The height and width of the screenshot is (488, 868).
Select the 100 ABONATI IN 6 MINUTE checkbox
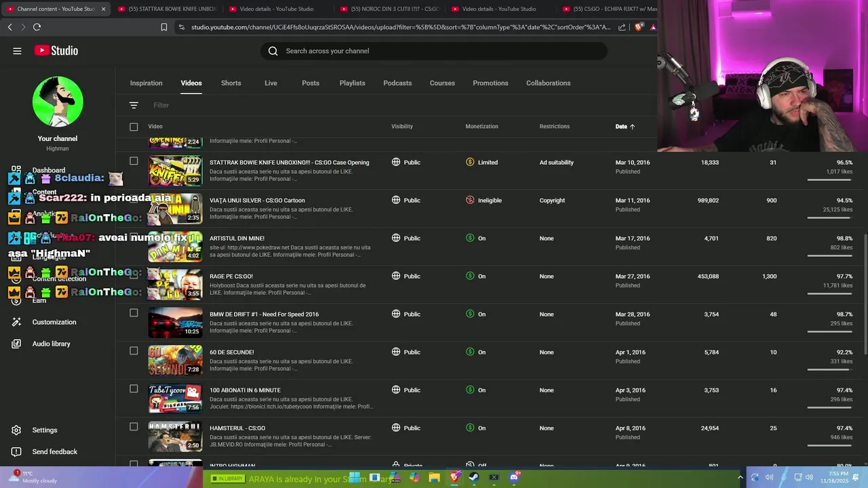[x=134, y=389]
